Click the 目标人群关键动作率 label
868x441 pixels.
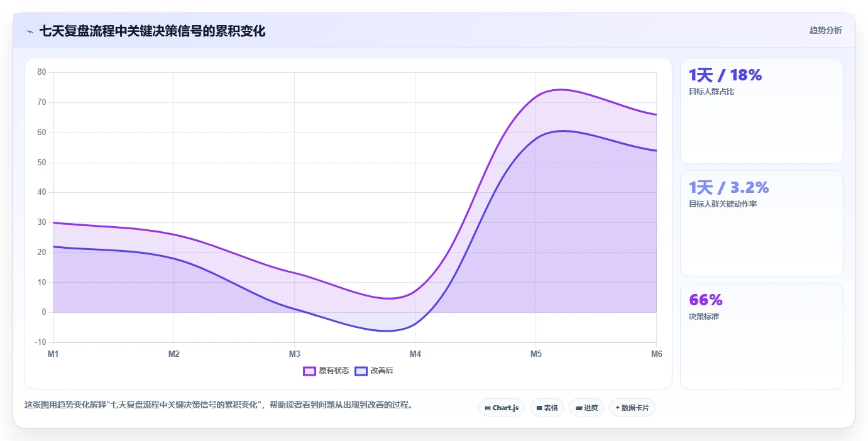(723, 204)
